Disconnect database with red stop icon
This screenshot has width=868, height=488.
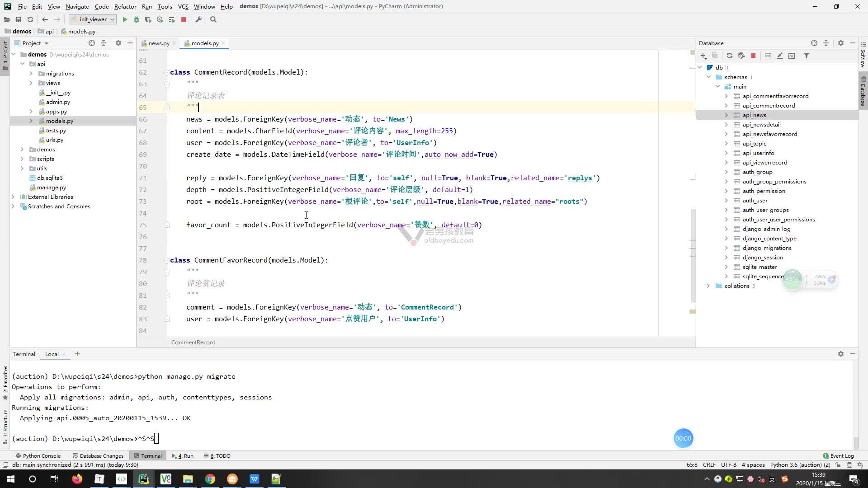tap(753, 56)
